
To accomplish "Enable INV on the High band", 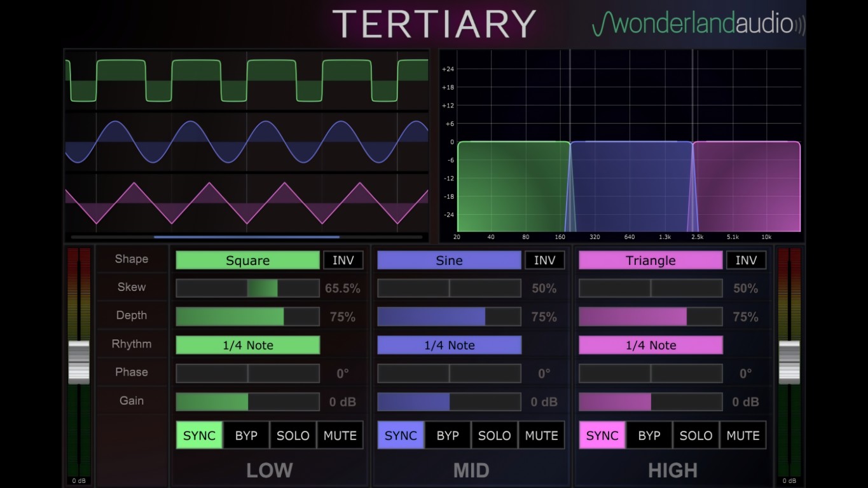I will (x=746, y=261).
